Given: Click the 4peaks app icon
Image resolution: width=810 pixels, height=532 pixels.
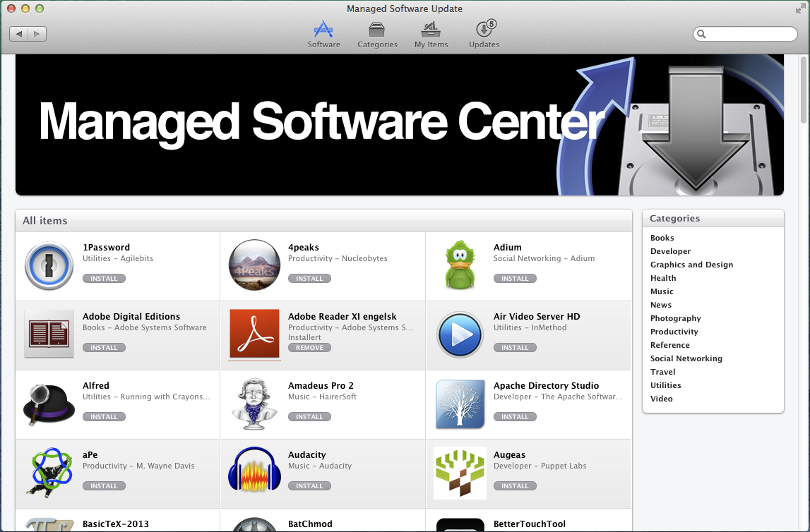Looking at the screenshot, I should [254, 266].
